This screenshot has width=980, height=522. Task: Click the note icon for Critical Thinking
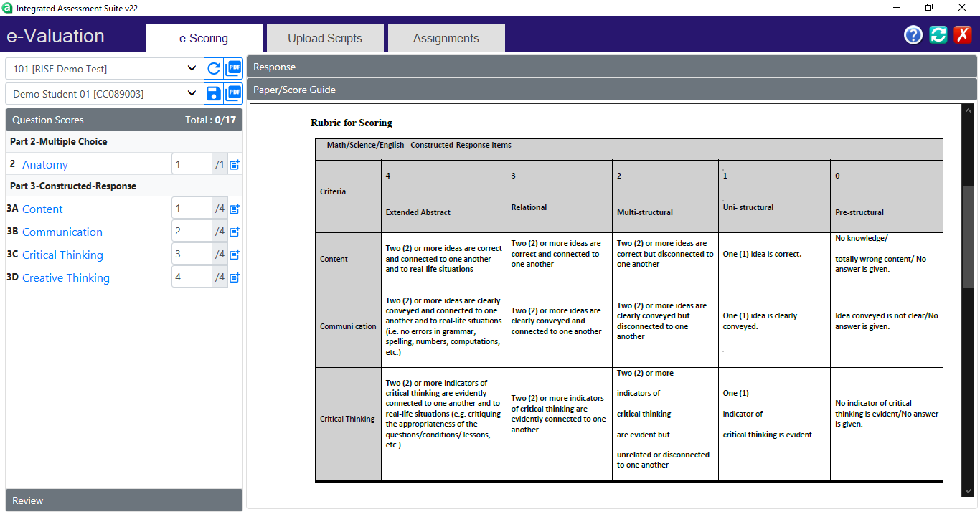[x=235, y=255]
